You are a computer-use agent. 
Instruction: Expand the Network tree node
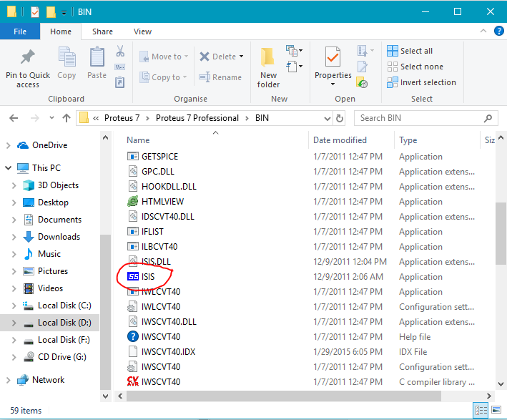9,380
